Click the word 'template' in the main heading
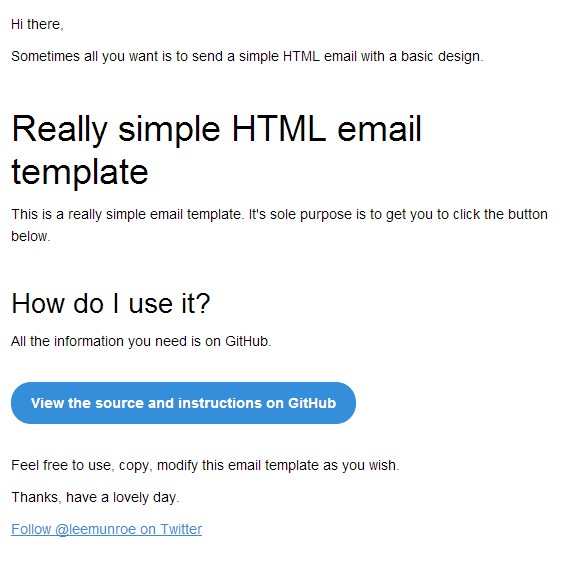 (80, 173)
